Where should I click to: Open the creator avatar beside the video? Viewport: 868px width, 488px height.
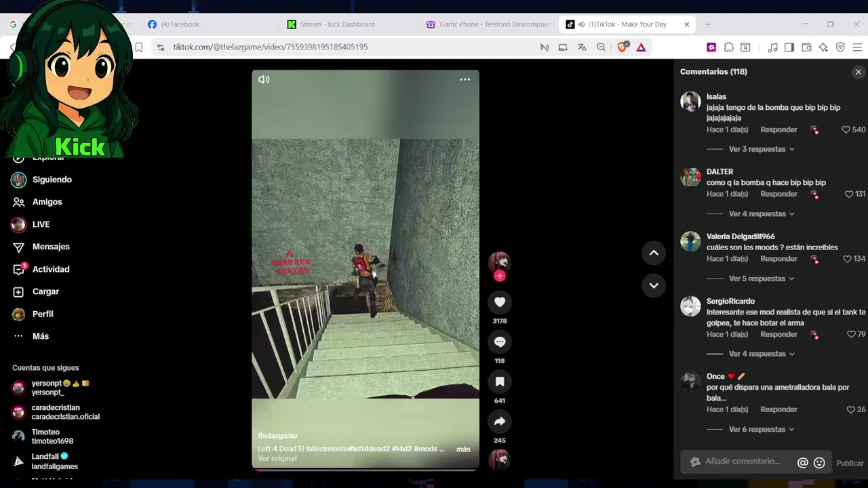pyautogui.click(x=500, y=262)
